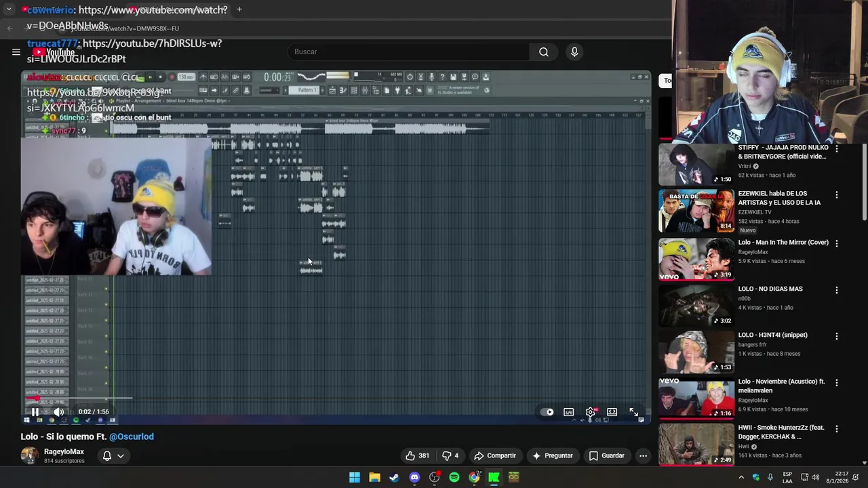Screen dimensions: 868x488
Task: Open EZEWKIEL habla de LOS ARTISTAS video
Action: tap(779, 198)
